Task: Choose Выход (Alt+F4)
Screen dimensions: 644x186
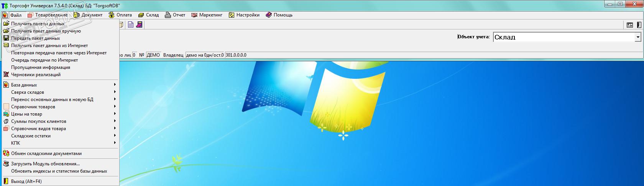Action: click(x=60, y=181)
